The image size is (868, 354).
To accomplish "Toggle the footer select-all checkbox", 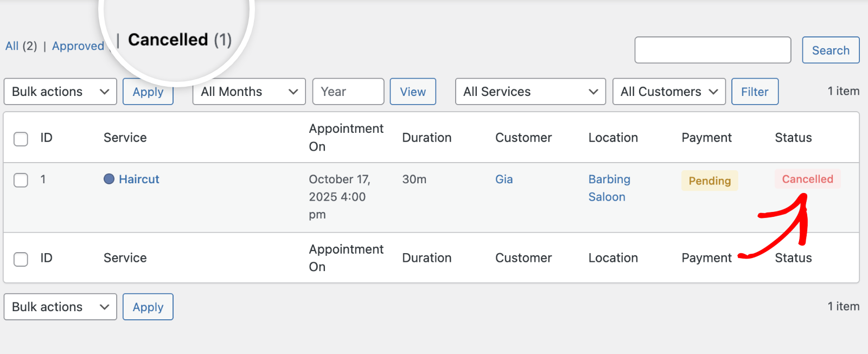I will pos(21,259).
